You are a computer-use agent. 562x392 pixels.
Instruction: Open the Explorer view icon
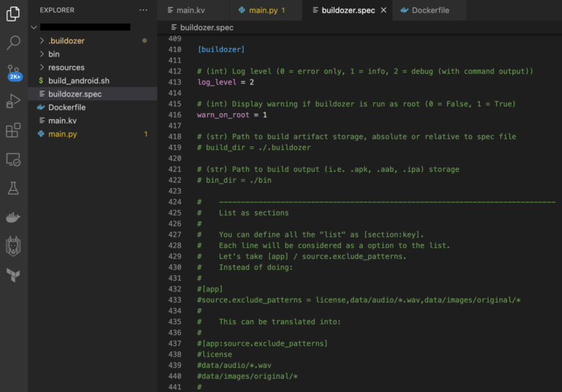pyautogui.click(x=13, y=14)
